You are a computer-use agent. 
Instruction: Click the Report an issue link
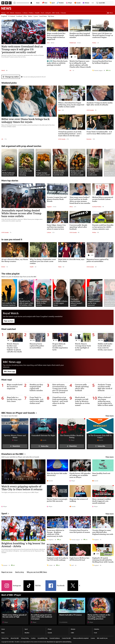pos(7,572)
